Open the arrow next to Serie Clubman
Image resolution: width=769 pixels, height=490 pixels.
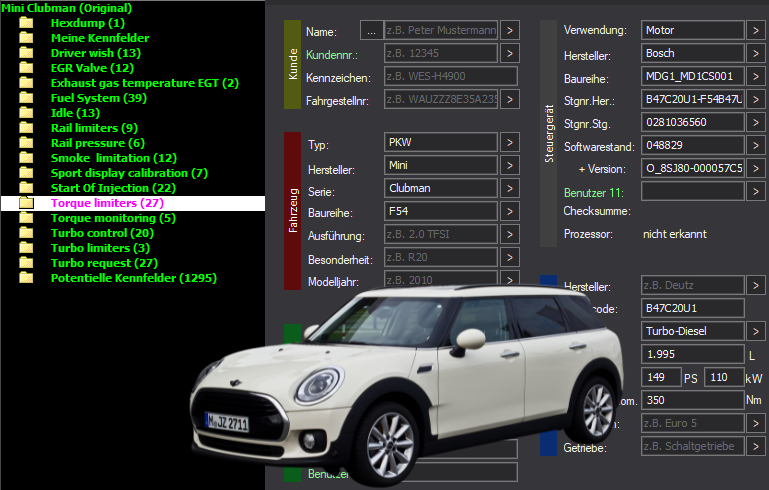pos(510,188)
